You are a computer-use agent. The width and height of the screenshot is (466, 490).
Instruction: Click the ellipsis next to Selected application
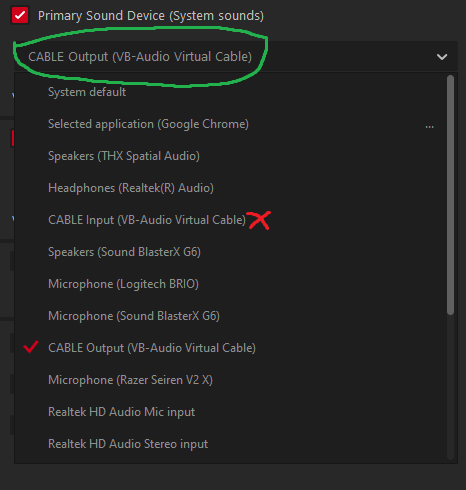(430, 127)
